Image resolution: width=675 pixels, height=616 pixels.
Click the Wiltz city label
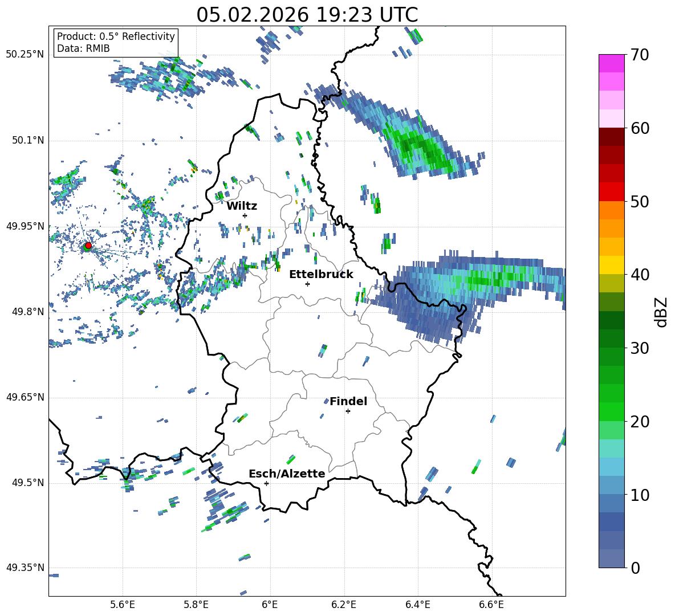[x=242, y=206]
